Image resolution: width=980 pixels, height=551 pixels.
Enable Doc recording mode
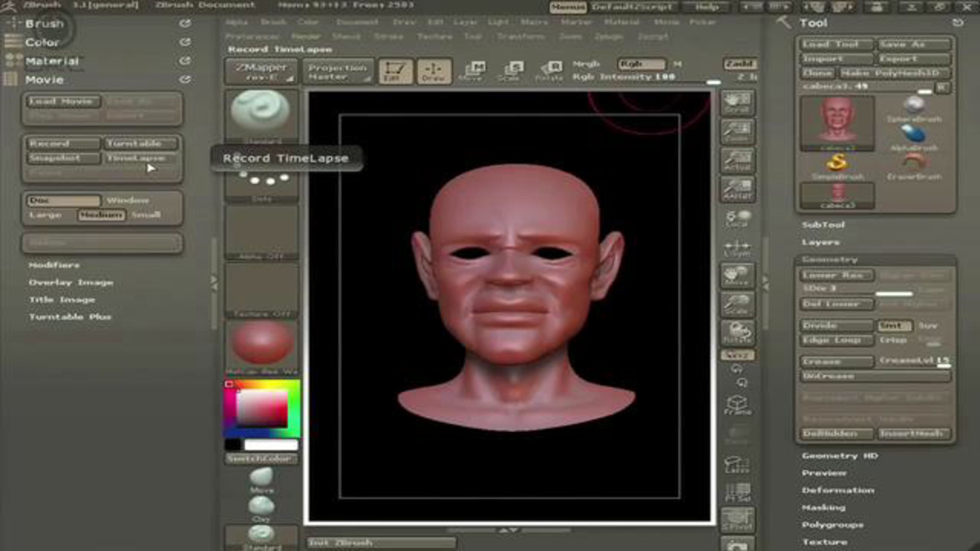coord(63,200)
